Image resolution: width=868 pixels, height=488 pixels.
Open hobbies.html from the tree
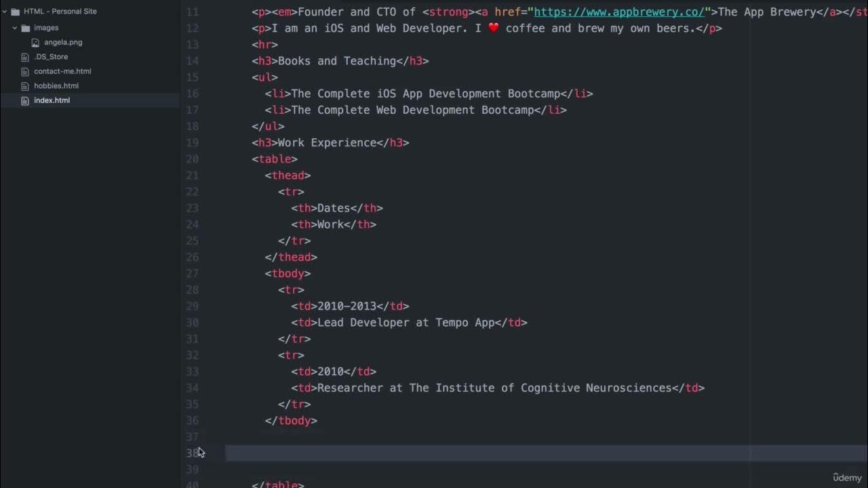(56, 86)
